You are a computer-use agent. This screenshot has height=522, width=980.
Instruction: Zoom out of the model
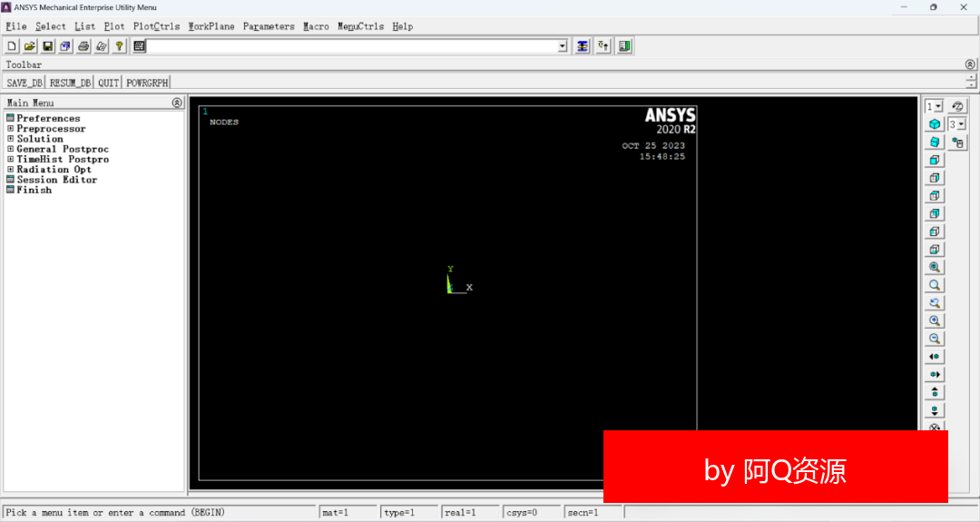(935, 339)
